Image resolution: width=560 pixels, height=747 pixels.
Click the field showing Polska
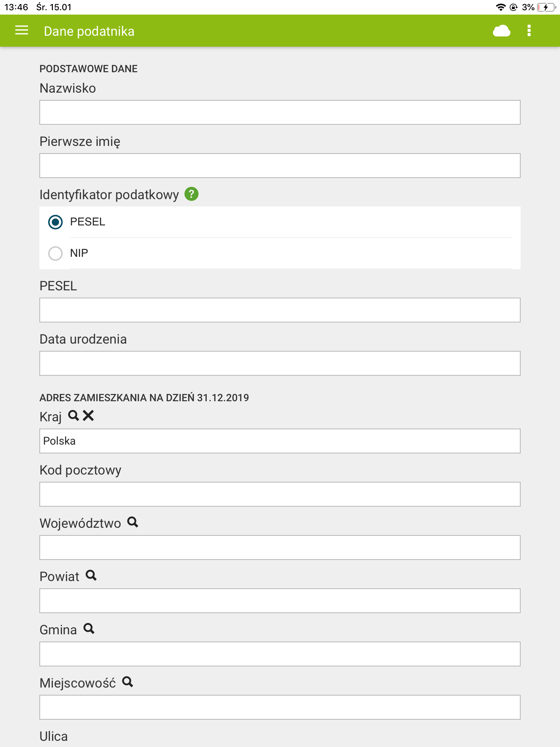[x=280, y=441]
